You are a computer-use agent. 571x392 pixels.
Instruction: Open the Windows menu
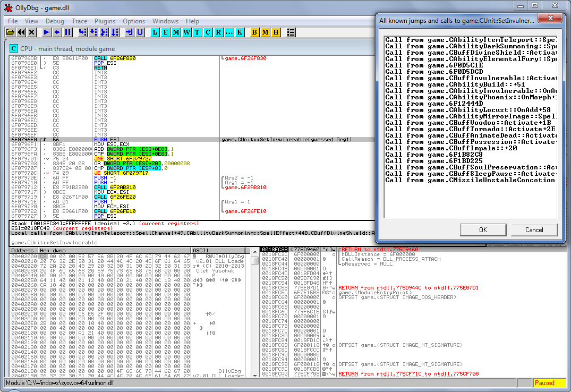(x=165, y=21)
